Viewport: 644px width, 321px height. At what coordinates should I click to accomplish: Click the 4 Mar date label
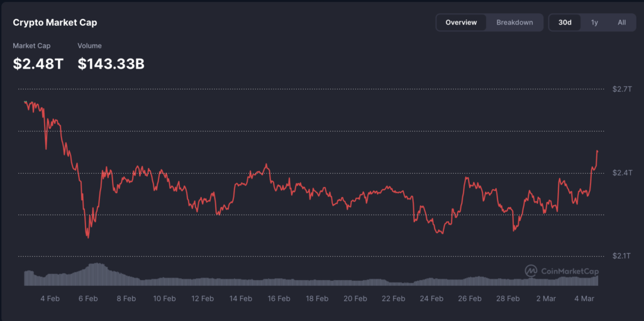click(584, 299)
